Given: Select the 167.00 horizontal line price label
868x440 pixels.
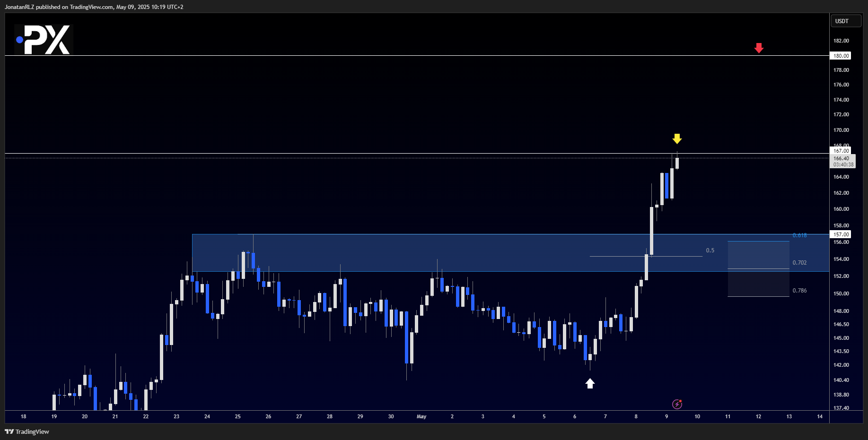Looking at the screenshot, I should (841, 151).
